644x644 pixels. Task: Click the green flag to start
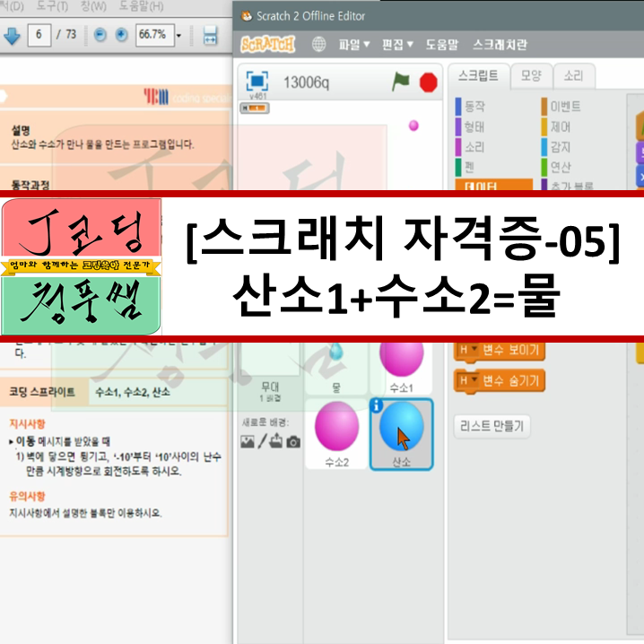pos(400,82)
